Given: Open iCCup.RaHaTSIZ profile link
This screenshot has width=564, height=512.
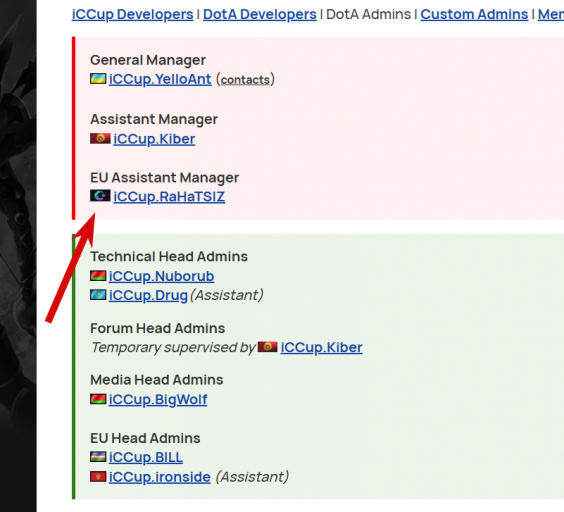Looking at the screenshot, I should pos(169,197).
